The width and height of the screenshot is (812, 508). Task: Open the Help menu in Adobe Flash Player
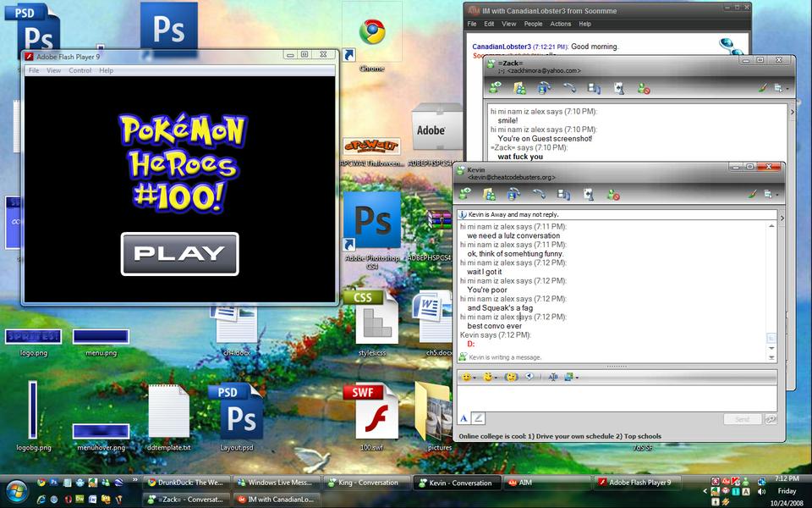pyautogui.click(x=107, y=70)
